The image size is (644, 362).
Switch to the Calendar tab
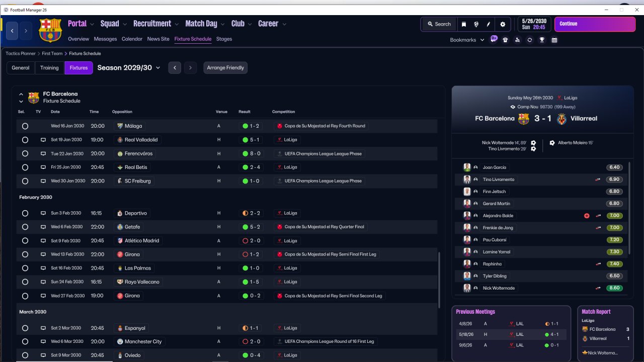[132, 39]
